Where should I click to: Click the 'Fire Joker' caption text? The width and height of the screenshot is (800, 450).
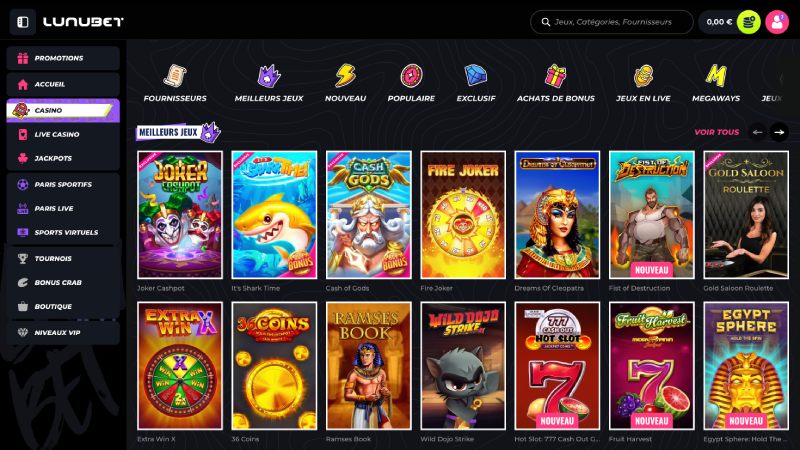(436, 288)
